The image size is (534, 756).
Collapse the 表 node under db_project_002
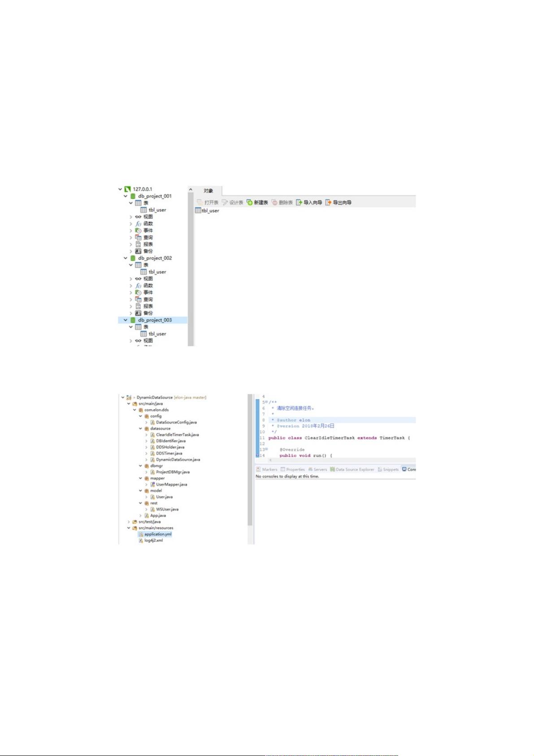pos(131,265)
